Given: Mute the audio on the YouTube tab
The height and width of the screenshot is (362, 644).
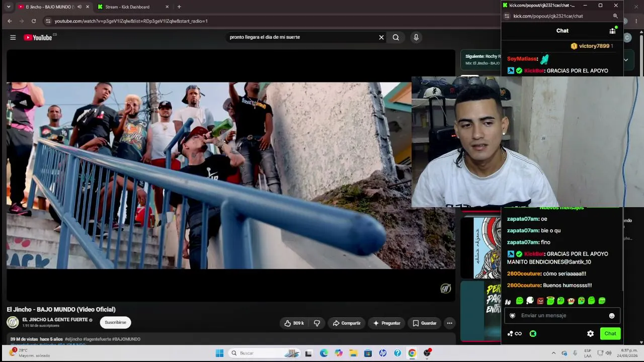Looking at the screenshot, I should (x=79, y=7).
